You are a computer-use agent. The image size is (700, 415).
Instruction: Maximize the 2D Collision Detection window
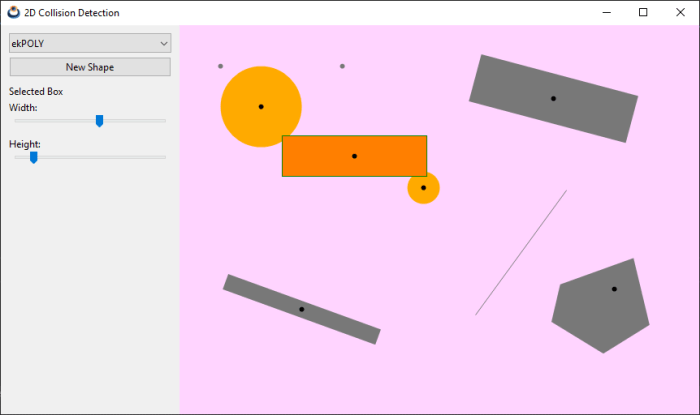[643, 12]
